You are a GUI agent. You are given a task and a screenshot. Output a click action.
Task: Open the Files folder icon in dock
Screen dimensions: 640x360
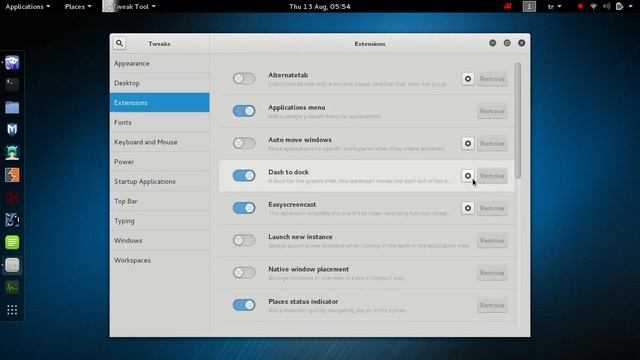[x=12, y=107]
